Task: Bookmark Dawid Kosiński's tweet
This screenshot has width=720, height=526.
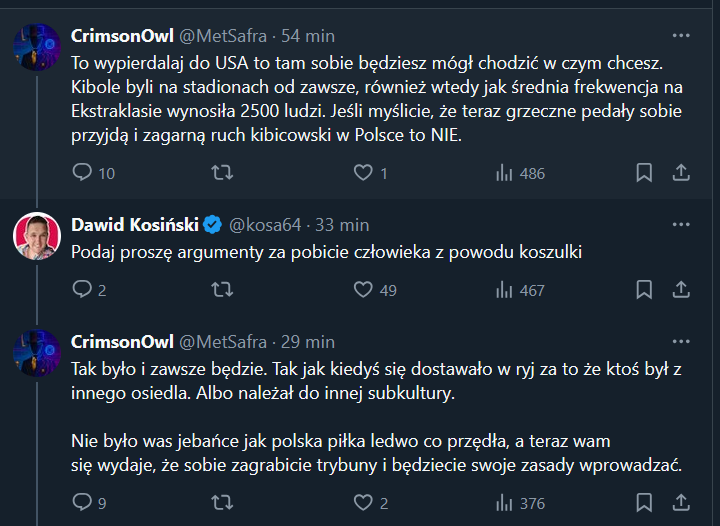Action: tap(644, 290)
